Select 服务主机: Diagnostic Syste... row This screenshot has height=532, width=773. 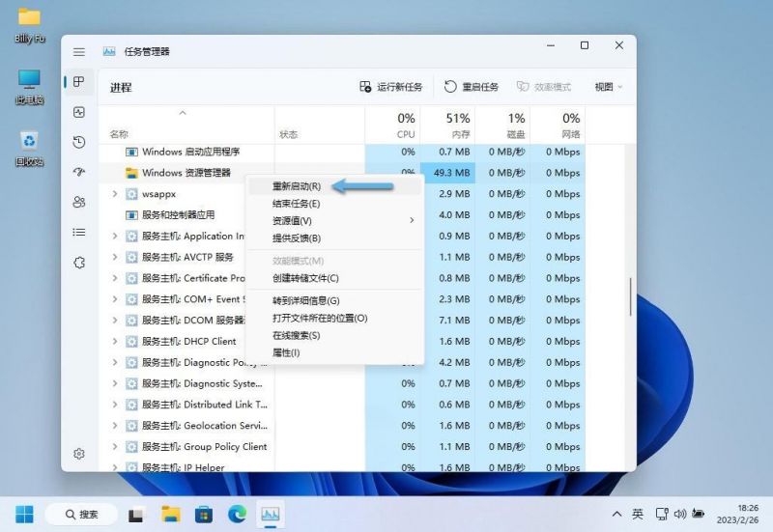[342, 383]
